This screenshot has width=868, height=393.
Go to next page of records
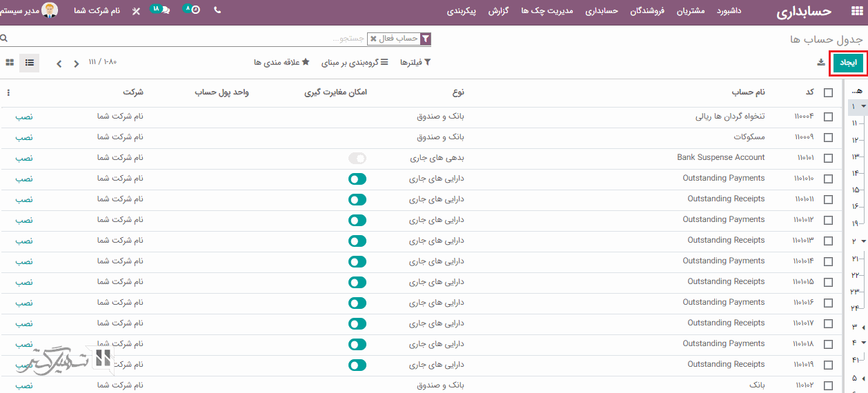click(59, 63)
